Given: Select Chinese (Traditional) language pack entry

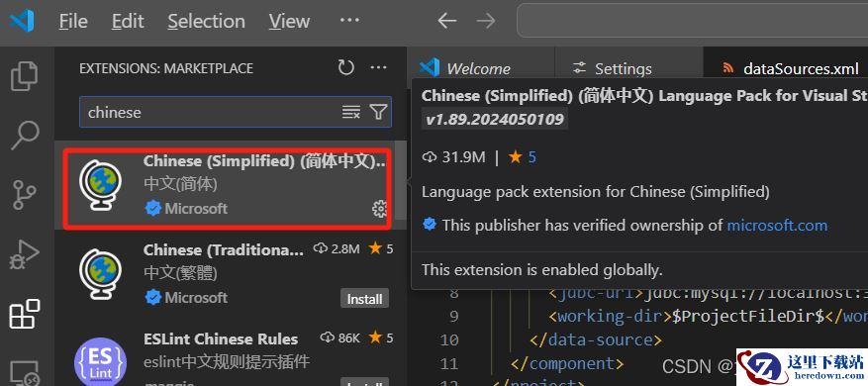Looking at the screenshot, I should (x=231, y=273).
